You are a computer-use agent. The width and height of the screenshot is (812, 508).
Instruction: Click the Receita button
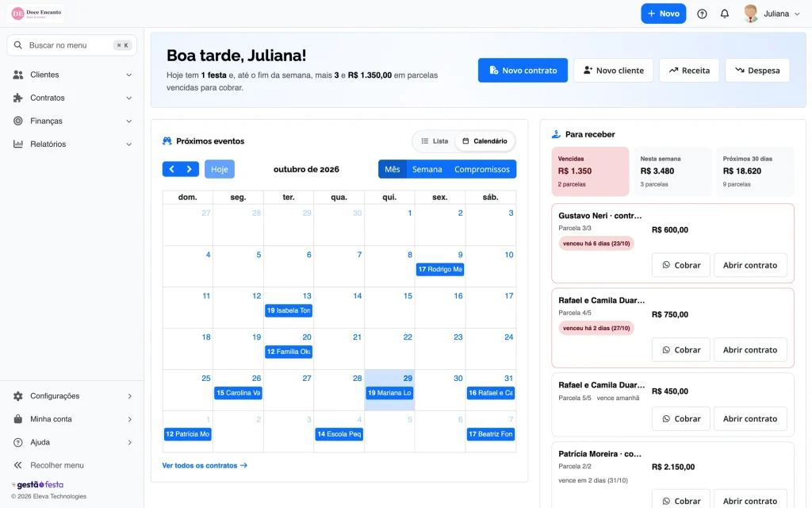pyautogui.click(x=689, y=71)
